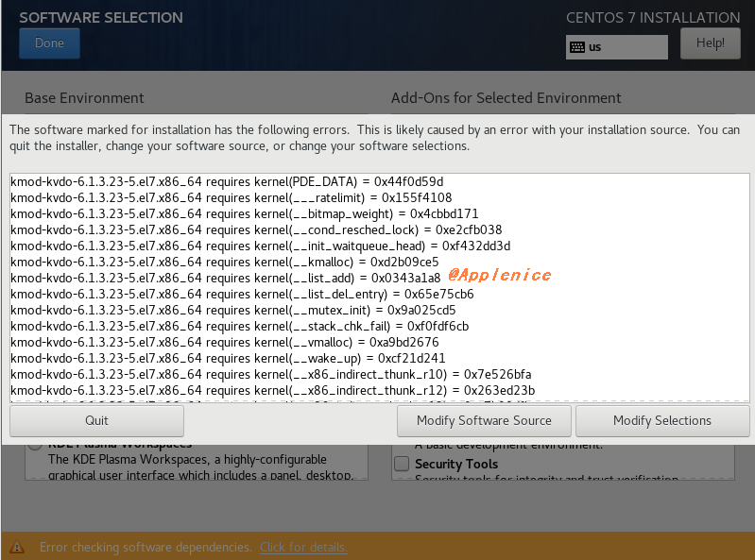Screen dimensions: 755x560
Task: Choose Modify Selections button
Action: [x=662, y=421]
